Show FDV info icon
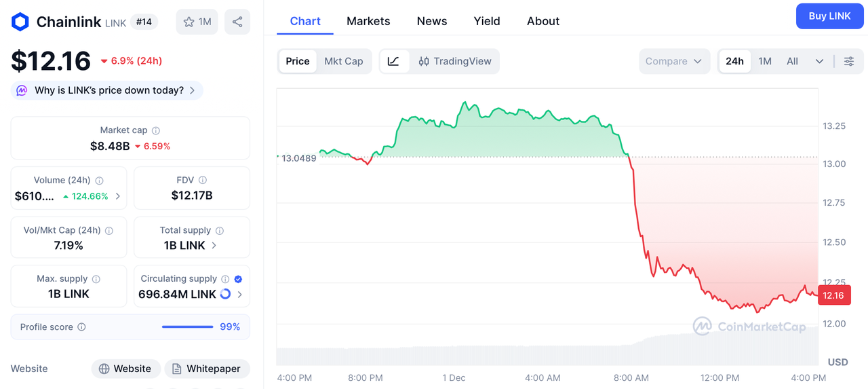868x389 pixels. (202, 180)
